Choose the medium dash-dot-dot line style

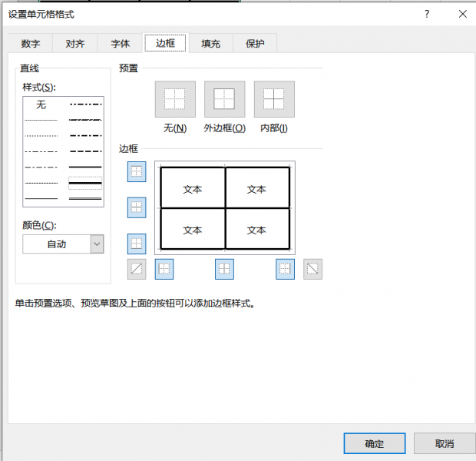point(85,104)
